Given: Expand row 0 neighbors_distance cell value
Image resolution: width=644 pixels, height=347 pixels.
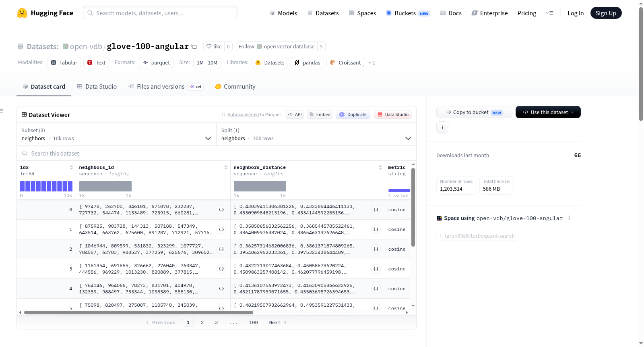Looking at the screenshot, I should pos(376,210).
